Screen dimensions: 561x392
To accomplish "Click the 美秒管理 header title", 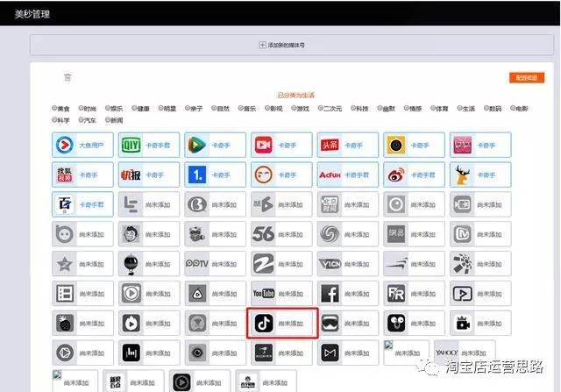I will tap(32, 14).
